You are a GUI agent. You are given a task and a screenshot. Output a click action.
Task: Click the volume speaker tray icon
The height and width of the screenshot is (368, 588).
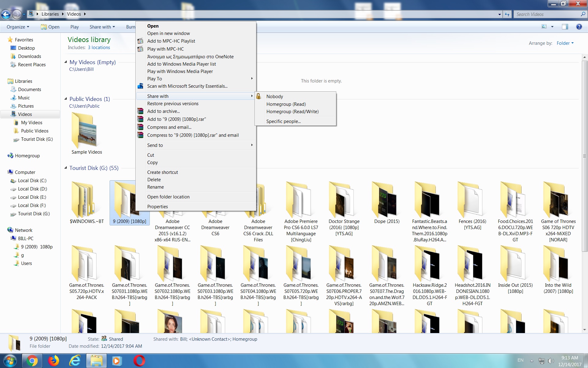click(x=551, y=361)
